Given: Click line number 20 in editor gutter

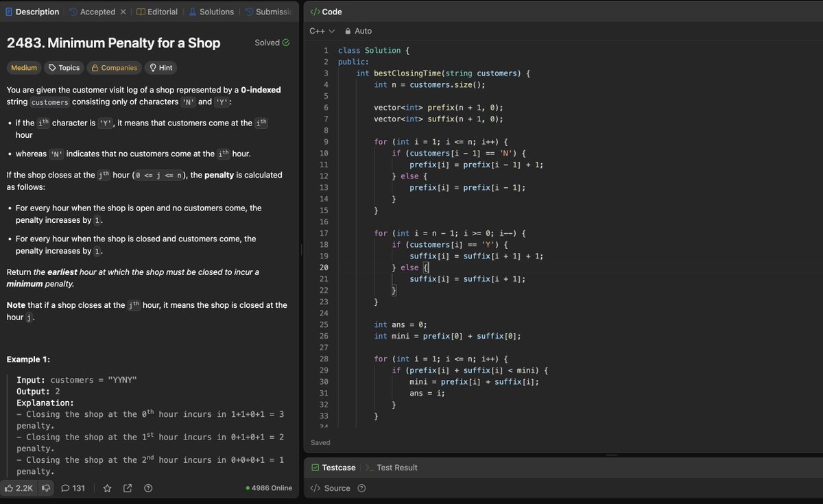Looking at the screenshot, I should 324,267.
